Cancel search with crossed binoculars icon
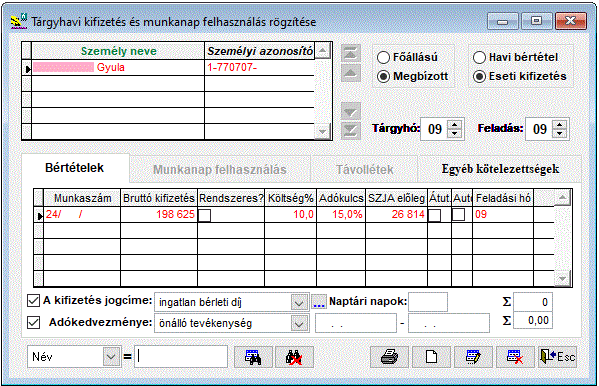Screen dimensions: 599x386 point(294,357)
